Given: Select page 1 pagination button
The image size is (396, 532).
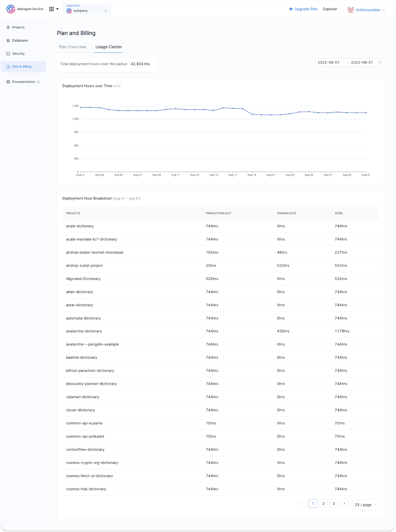Looking at the screenshot, I should coord(313,503).
